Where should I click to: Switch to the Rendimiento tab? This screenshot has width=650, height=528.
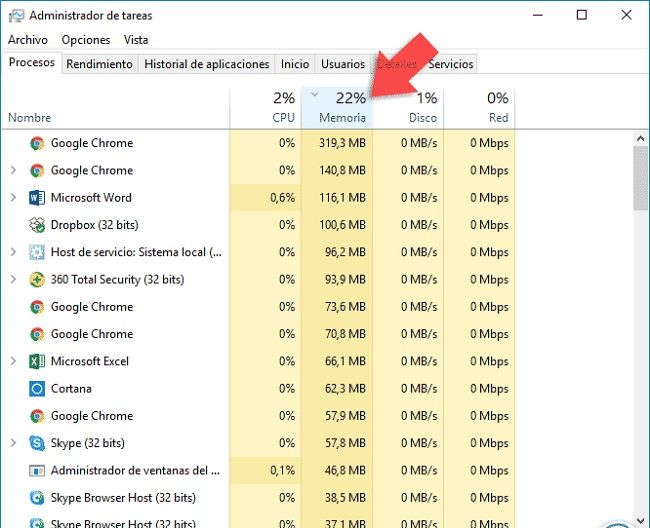click(x=99, y=64)
